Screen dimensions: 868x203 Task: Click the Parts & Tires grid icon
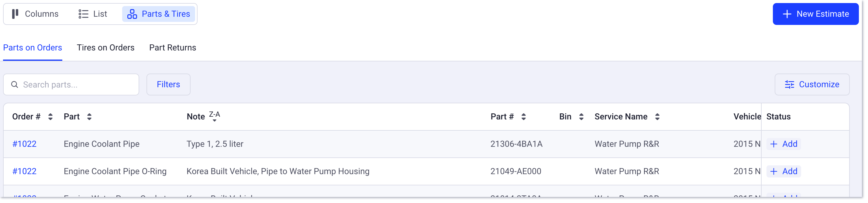(132, 14)
